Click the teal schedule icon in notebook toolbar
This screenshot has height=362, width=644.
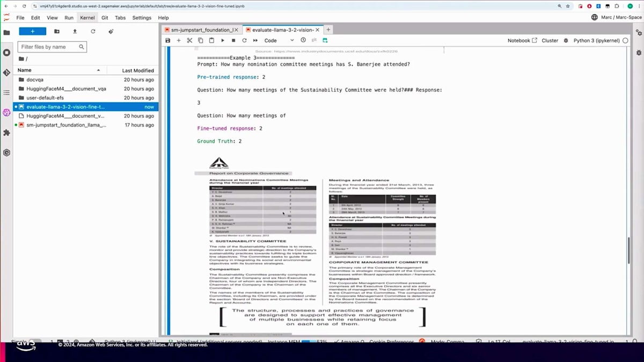[x=325, y=40]
